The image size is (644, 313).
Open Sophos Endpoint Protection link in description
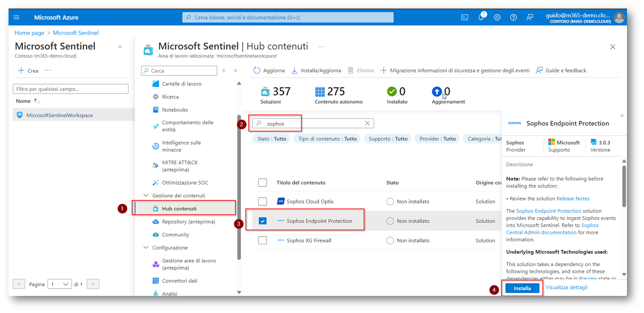[549, 211]
